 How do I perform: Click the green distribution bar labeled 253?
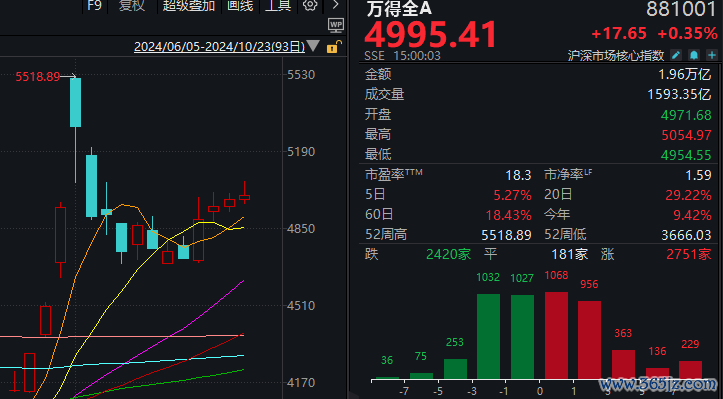tap(455, 369)
